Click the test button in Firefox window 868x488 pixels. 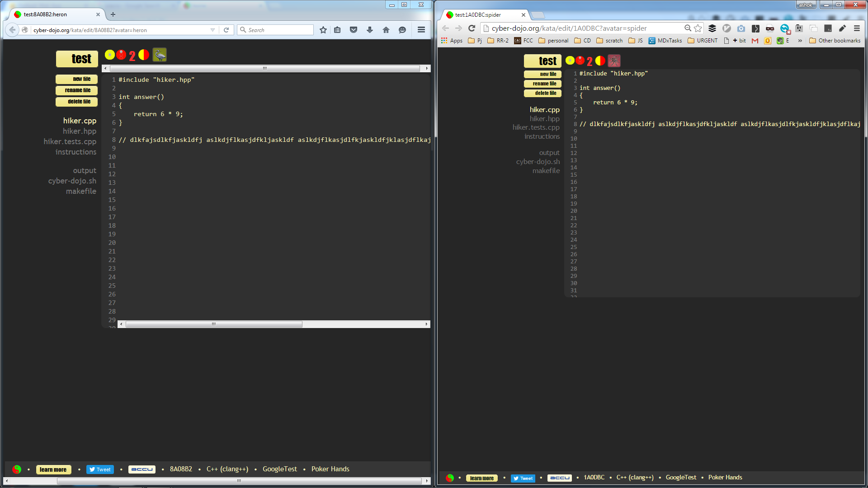click(x=77, y=59)
